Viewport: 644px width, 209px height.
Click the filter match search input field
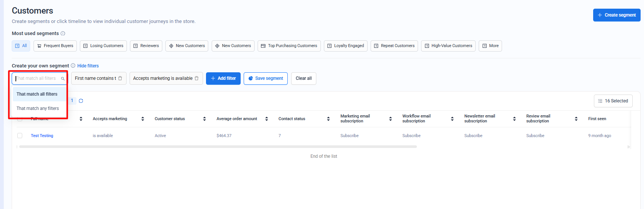[x=37, y=78]
